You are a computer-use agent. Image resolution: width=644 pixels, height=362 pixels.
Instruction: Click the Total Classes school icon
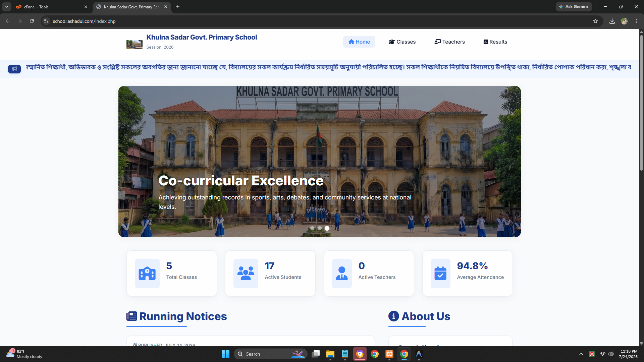[147, 274]
